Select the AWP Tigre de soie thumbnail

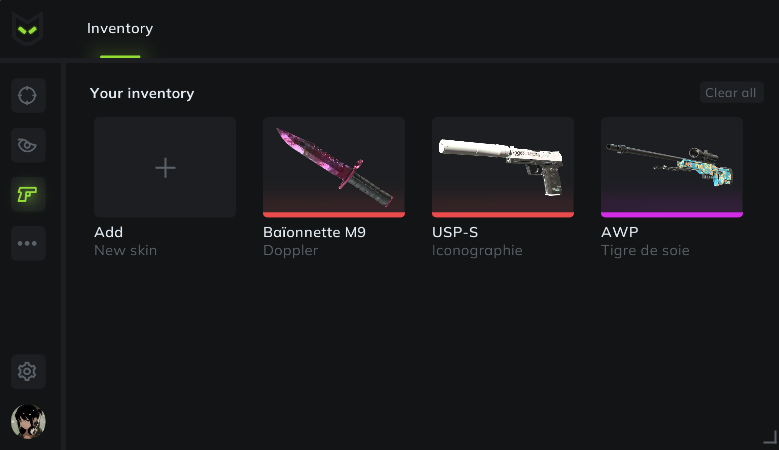672,164
